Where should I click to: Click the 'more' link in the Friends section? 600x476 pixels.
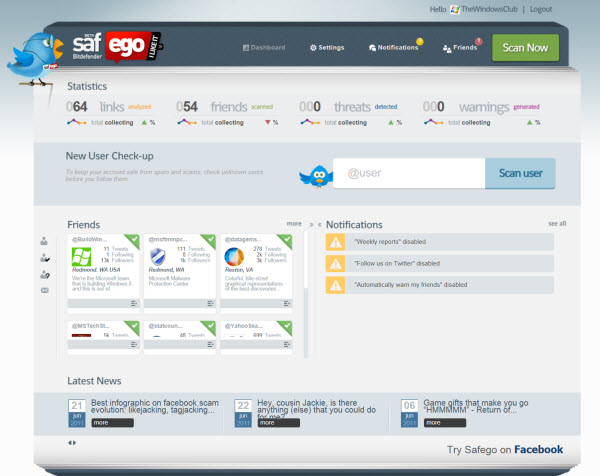tap(294, 223)
